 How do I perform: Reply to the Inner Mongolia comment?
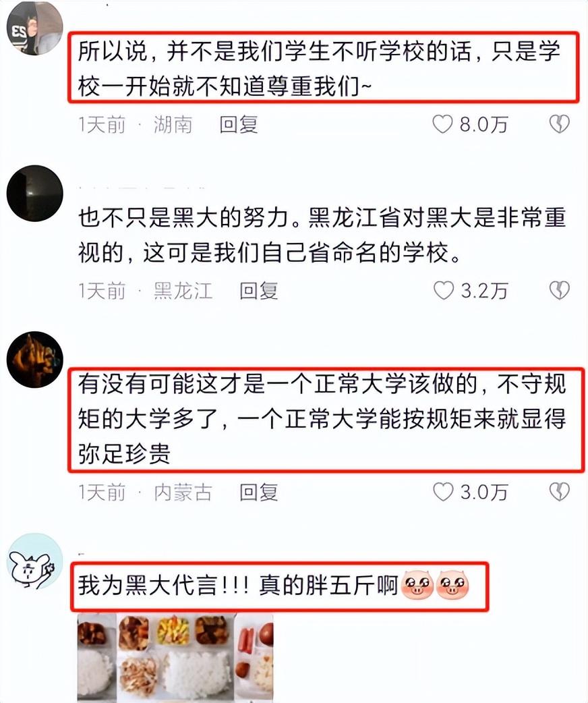tap(258, 492)
